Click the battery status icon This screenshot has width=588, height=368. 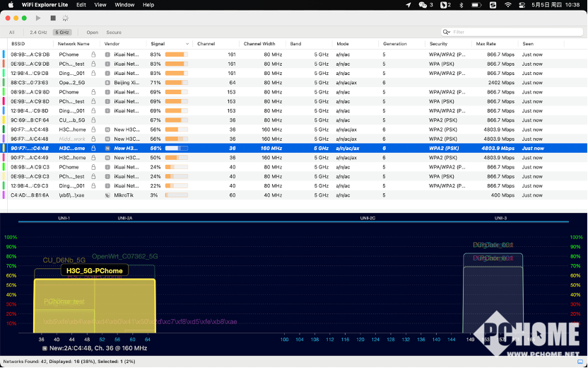click(476, 5)
